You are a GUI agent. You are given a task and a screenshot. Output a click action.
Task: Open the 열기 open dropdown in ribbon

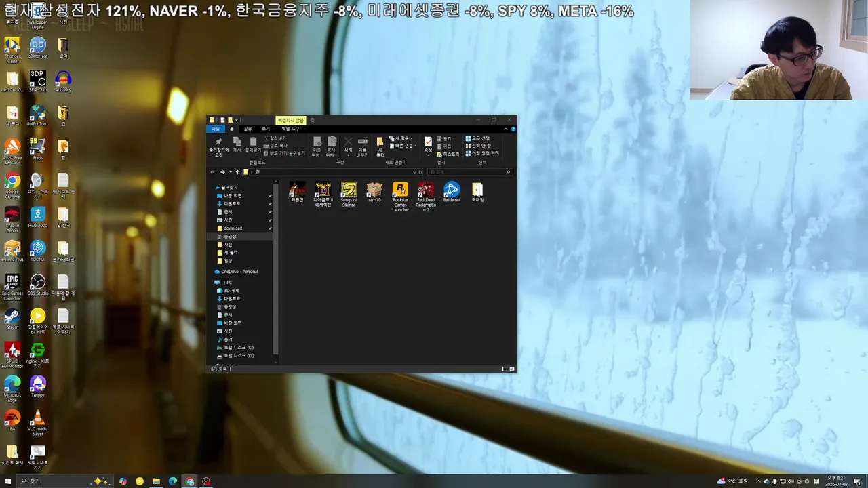(x=446, y=138)
